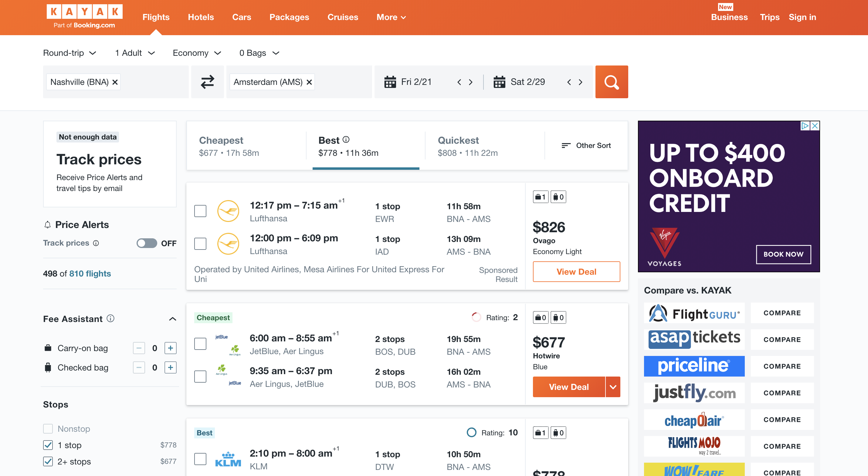Screen dimensions: 868x476
Task: Click the FlightGuru logo
Action: pos(694,313)
